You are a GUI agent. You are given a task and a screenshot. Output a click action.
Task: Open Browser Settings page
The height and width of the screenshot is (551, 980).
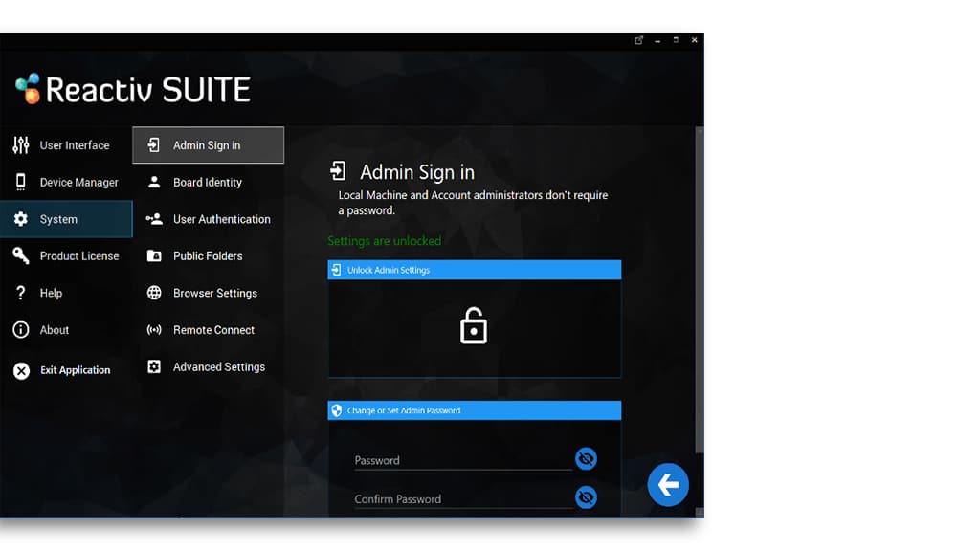click(208, 293)
